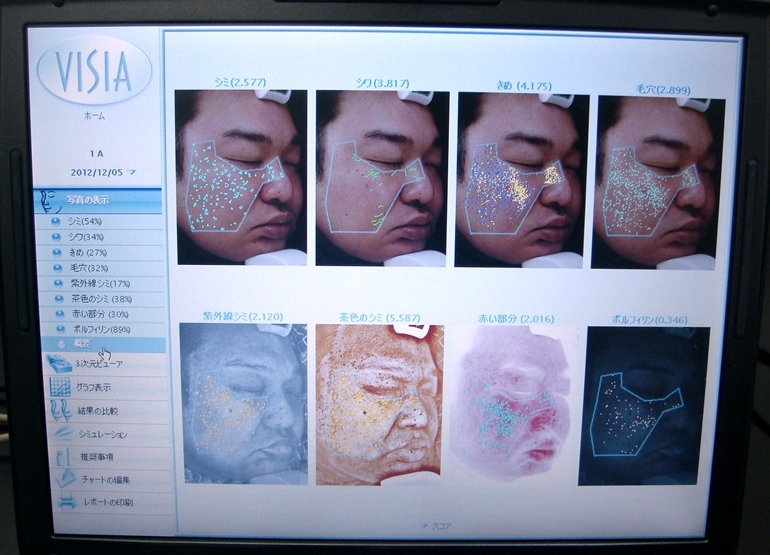Click the face profile icon beside 写真の表示
770x555 pixels.
pyautogui.click(x=50, y=201)
